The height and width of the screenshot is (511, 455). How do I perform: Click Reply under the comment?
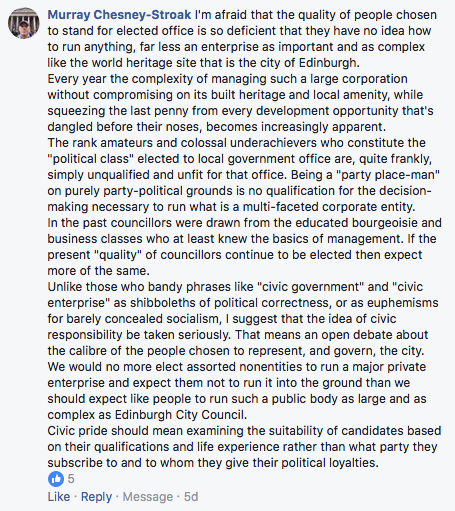96,497
